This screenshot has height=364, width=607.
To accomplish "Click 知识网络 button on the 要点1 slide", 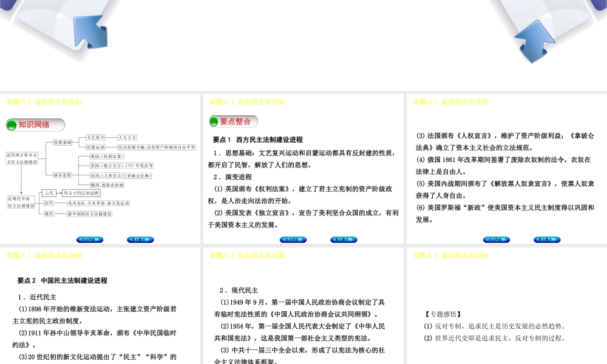I will click(x=293, y=240).
